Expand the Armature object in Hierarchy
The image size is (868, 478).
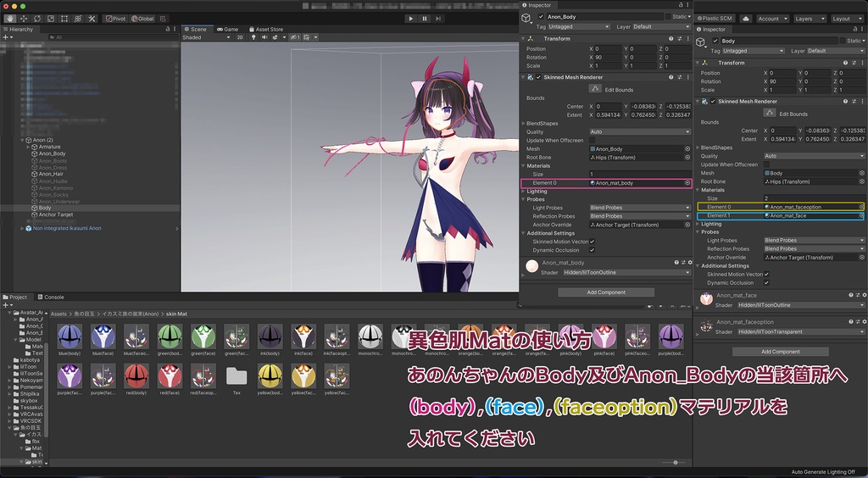click(28, 147)
